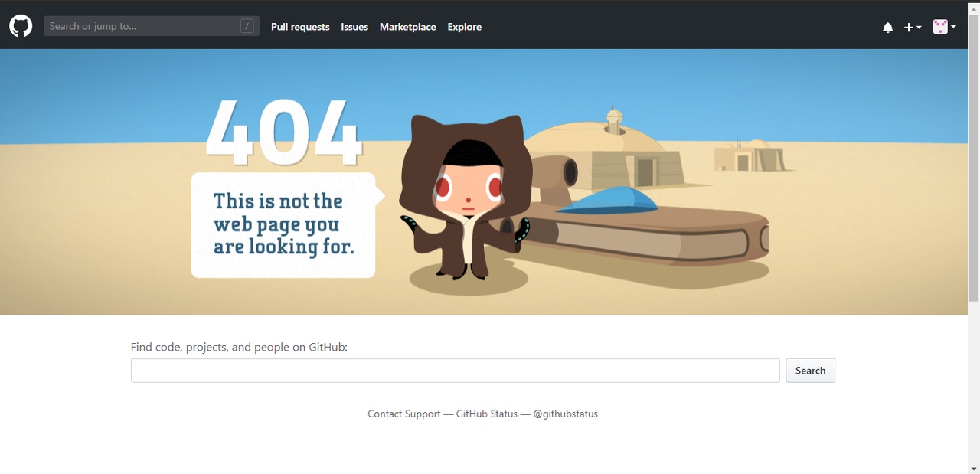Open the Contact Support link

point(404,414)
